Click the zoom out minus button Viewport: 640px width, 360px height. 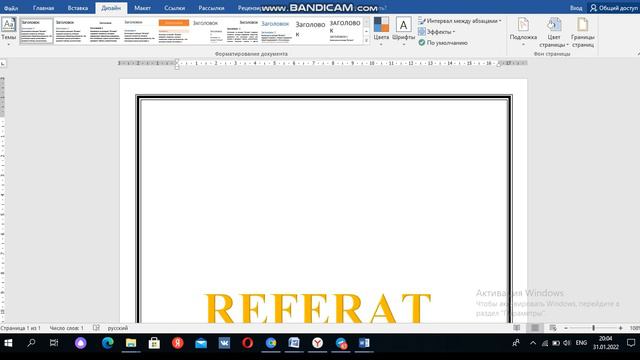pos(566,328)
